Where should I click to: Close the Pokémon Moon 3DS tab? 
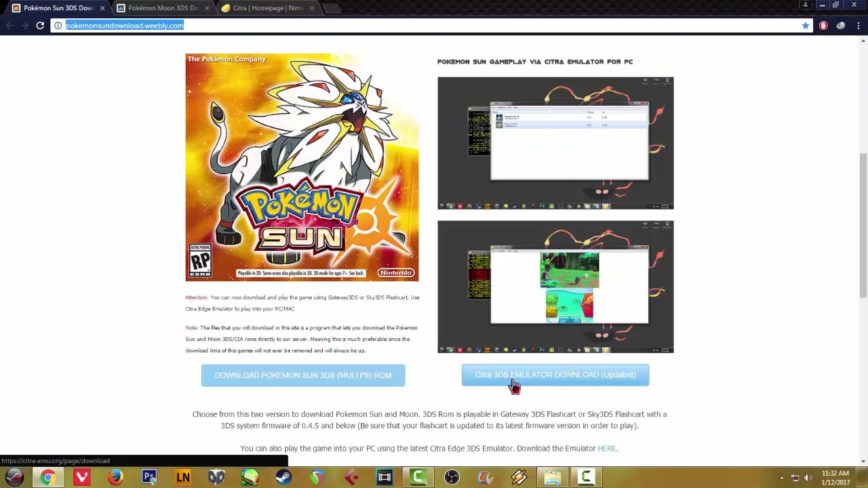pyautogui.click(x=208, y=8)
